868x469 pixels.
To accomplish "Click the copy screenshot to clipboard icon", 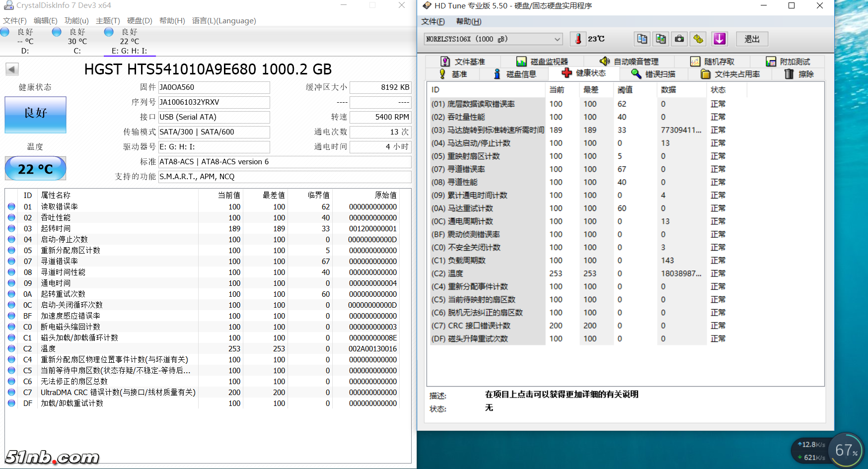I will pyautogui.click(x=661, y=39).
